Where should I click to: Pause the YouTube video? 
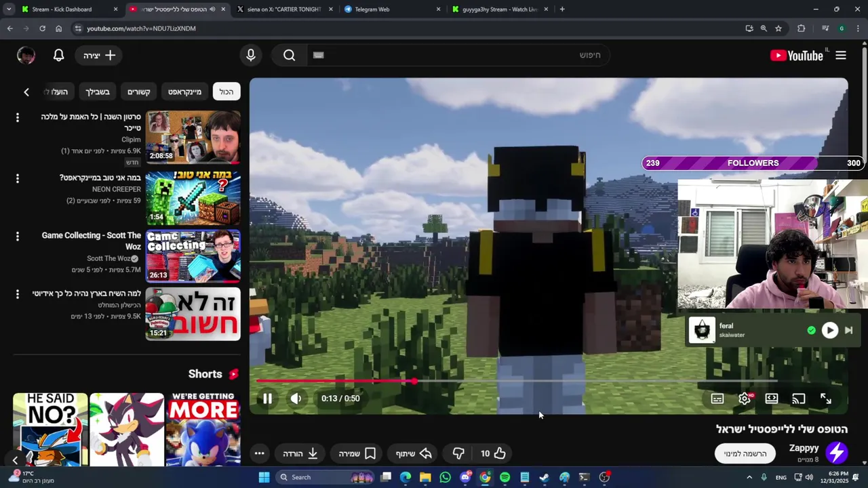[267, 399]
